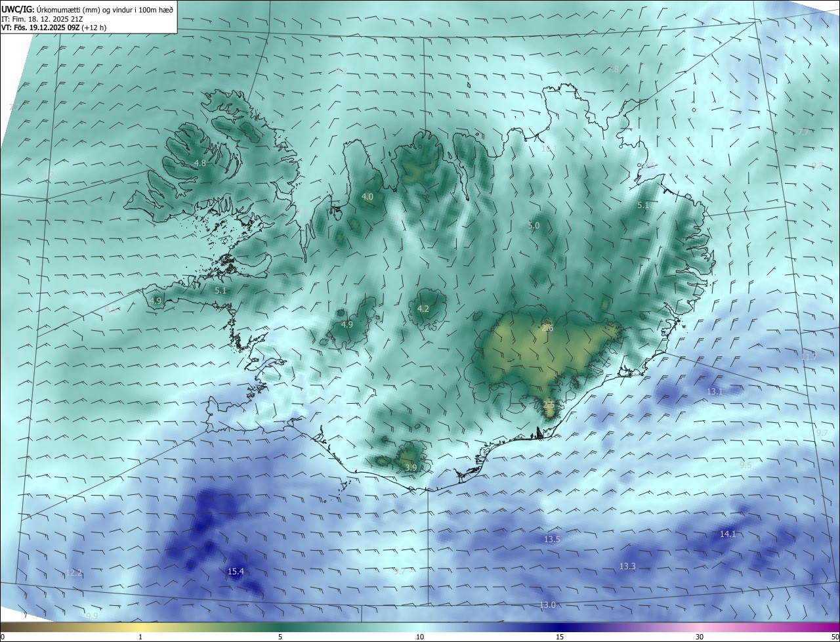Click the 2.6 value on the yellow glacier area
Image resolution: width=840 pixels, height=642 pixels.
point(548,328)
